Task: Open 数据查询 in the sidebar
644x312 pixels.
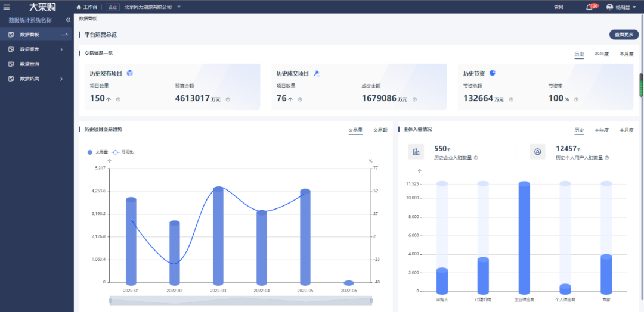Action: (x=30, y=64)
